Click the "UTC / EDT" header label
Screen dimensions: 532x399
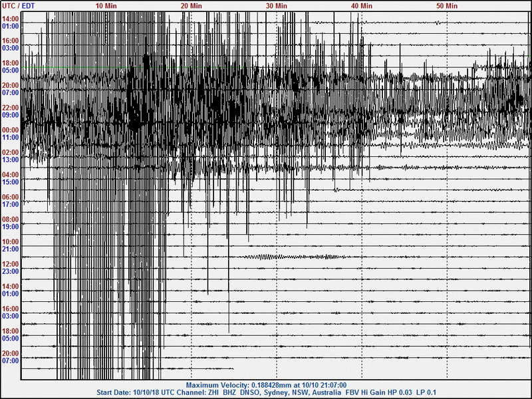click(x=19, y=5)
